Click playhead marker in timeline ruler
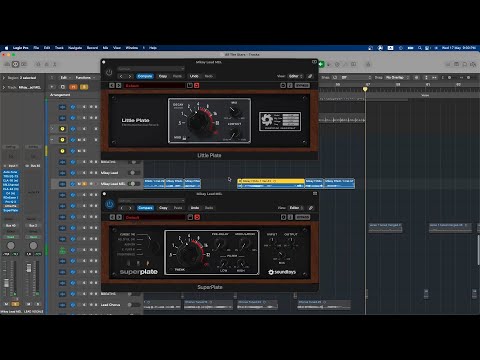This screenshot has width=480, height=360. (x=365, y=89)
